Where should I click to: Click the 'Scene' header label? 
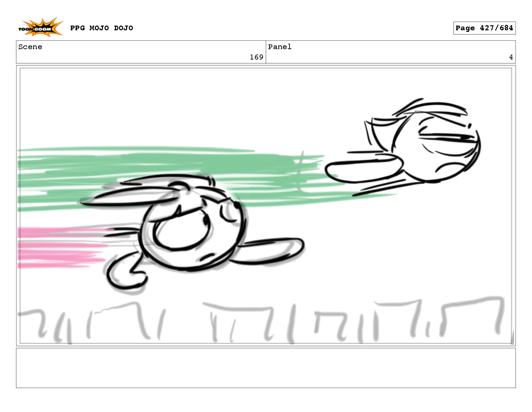tap(30, 47)
